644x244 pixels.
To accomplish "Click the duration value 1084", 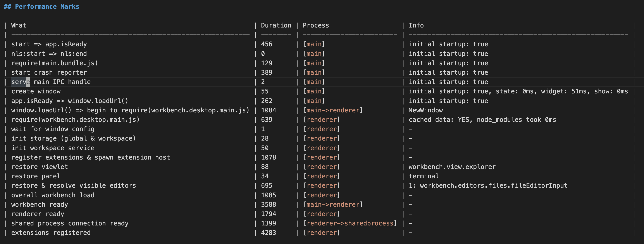I will (268, 110).
